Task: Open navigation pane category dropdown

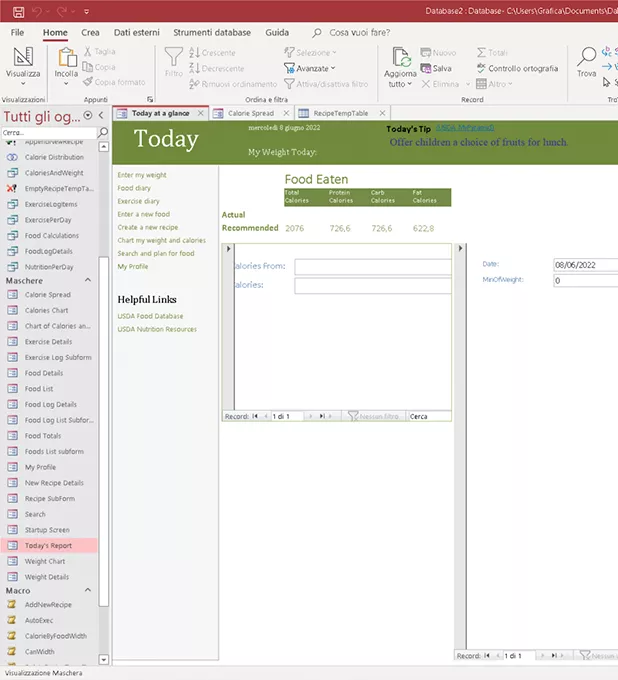Action: (x=88, y=115)
